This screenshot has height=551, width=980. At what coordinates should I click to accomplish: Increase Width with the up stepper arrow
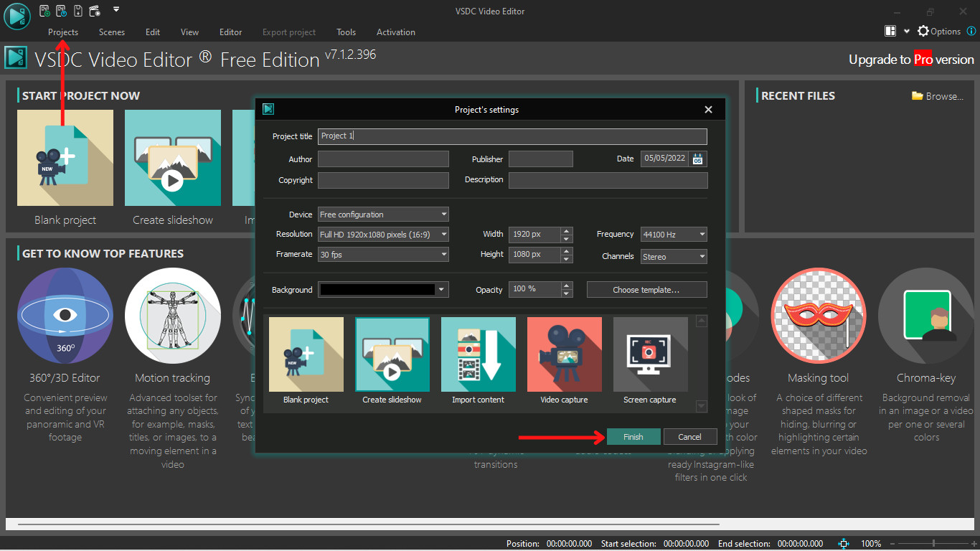click(x=567, y=231)
